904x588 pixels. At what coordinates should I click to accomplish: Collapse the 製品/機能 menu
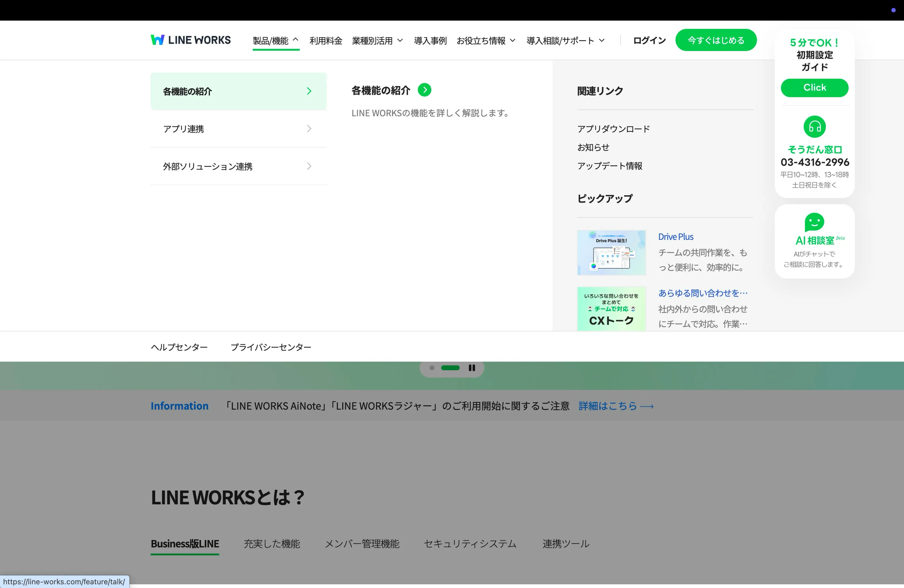click(x=276, y=41)
